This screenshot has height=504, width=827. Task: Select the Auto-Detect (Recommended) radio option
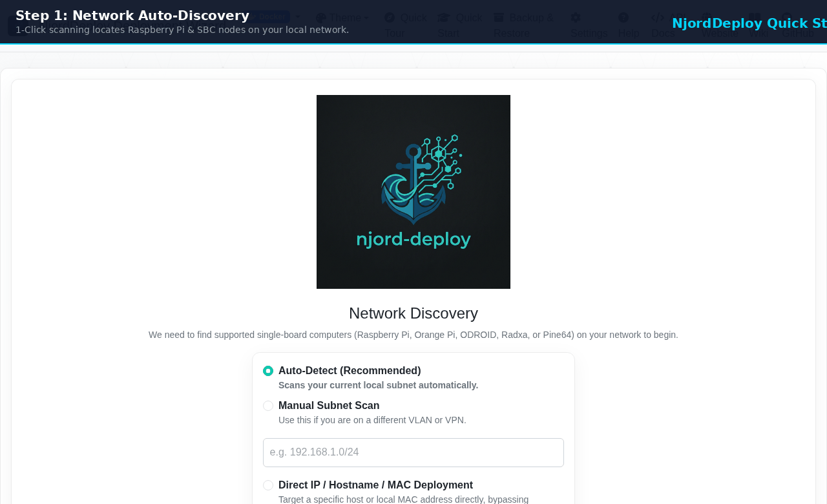[268, 371]
